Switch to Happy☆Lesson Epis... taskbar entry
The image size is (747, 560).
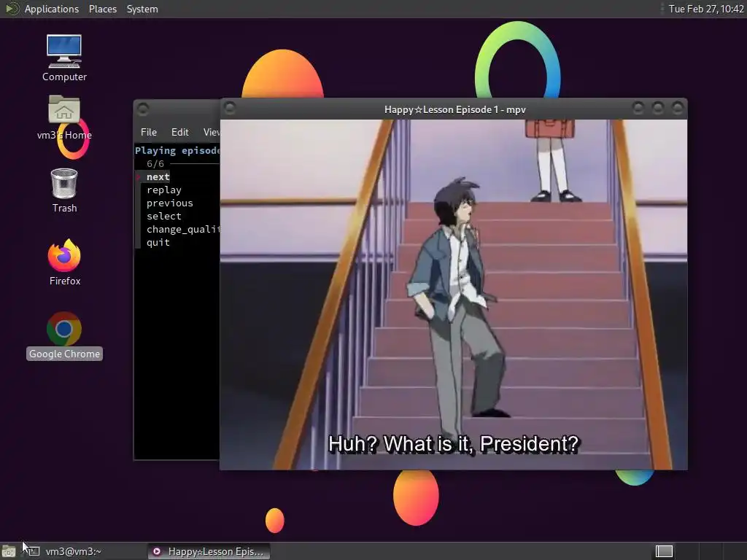click(208, 551)
